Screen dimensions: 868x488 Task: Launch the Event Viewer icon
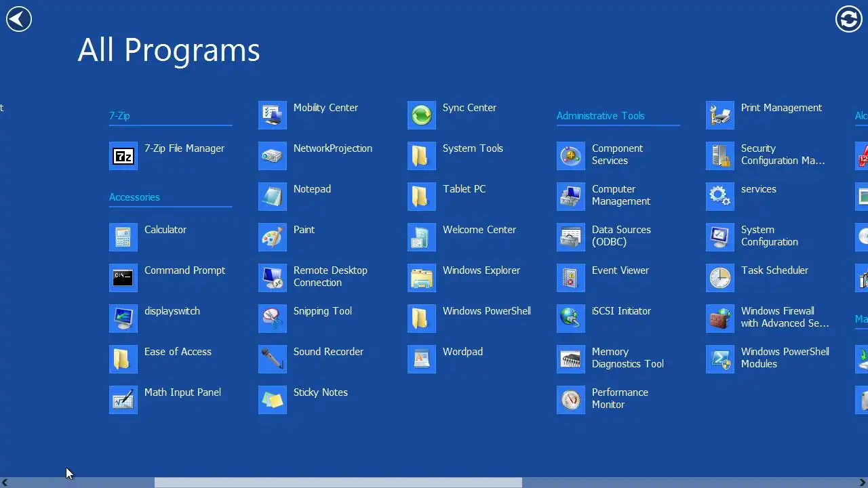[571, 278]
